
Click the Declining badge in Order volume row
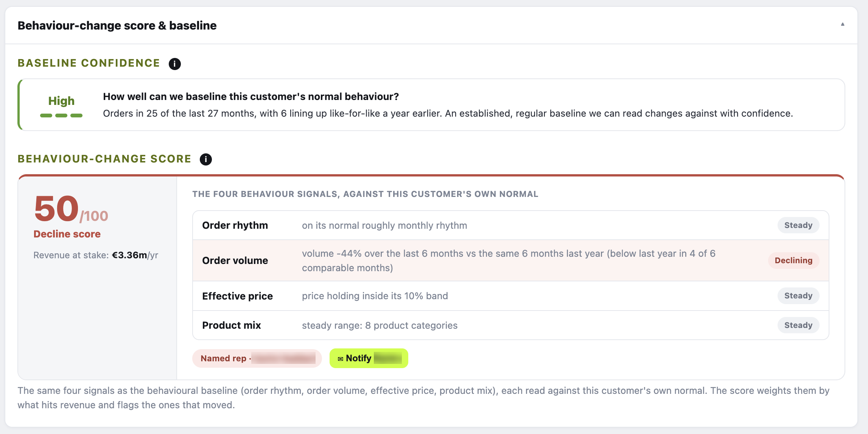tap(793, 261)
